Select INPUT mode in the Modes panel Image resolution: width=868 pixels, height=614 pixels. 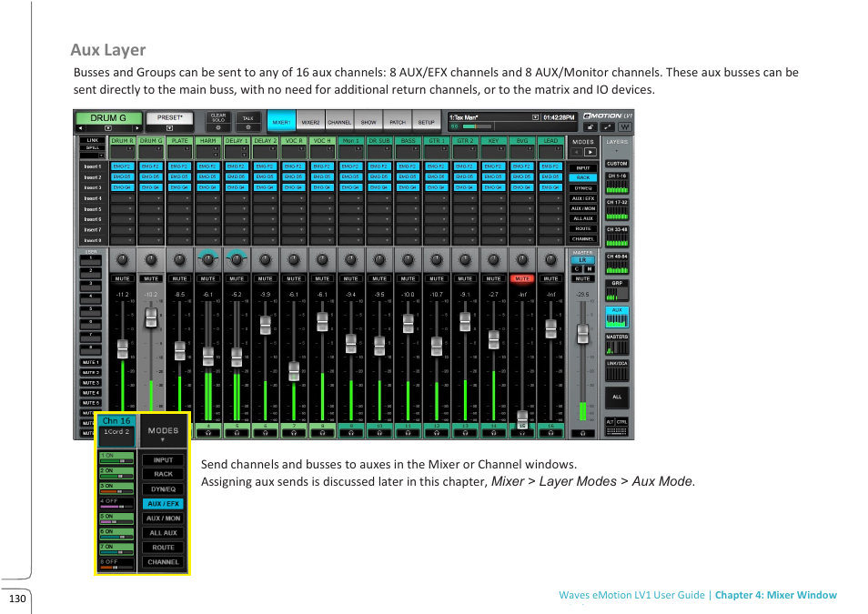tap(583, 167)
